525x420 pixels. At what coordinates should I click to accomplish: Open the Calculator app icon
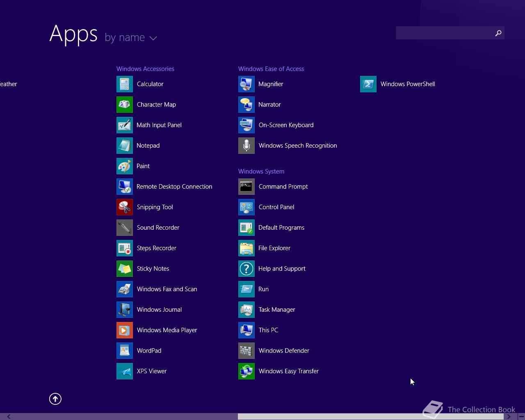(x=125, y=84)
